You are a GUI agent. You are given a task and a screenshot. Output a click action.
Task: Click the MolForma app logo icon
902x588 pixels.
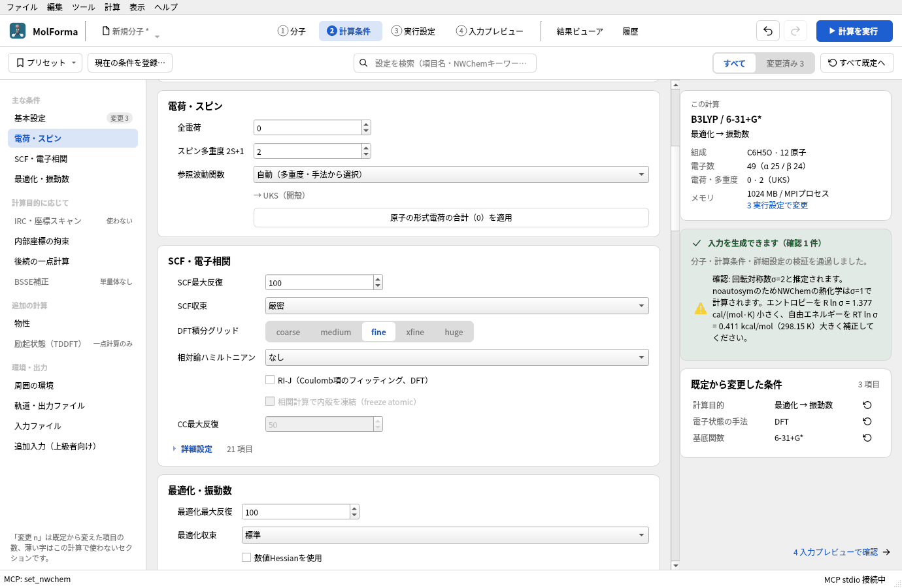coord(18,31)
